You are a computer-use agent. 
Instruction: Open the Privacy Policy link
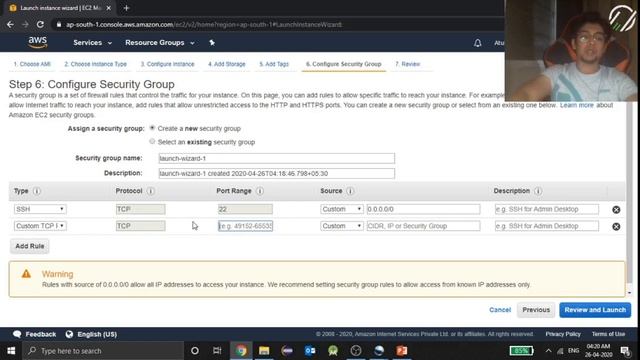click(x=563, y=334)
